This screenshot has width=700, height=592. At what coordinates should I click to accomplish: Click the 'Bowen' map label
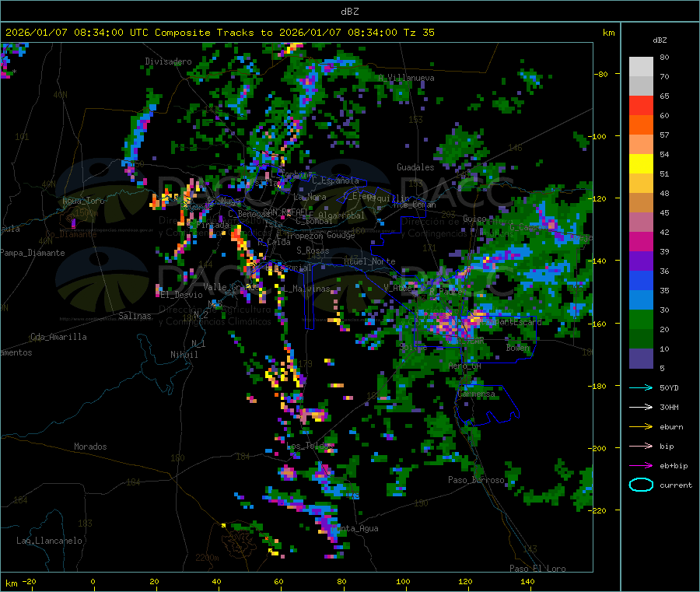[518, 347]
